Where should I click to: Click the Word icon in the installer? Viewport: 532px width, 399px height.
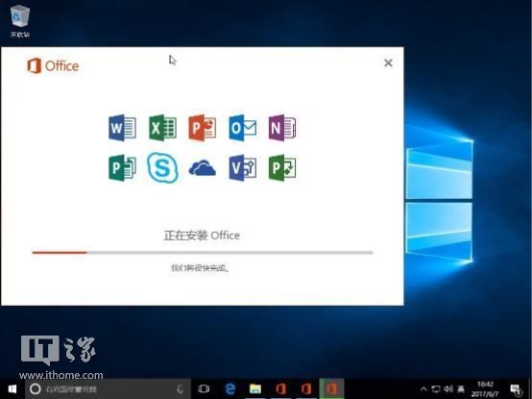122,128
